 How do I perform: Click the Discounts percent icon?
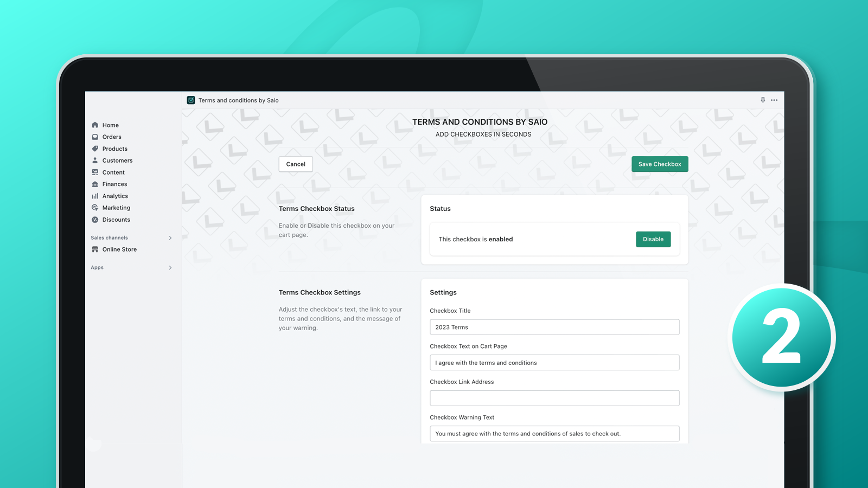pyautogui.click(x=95, y=220)
